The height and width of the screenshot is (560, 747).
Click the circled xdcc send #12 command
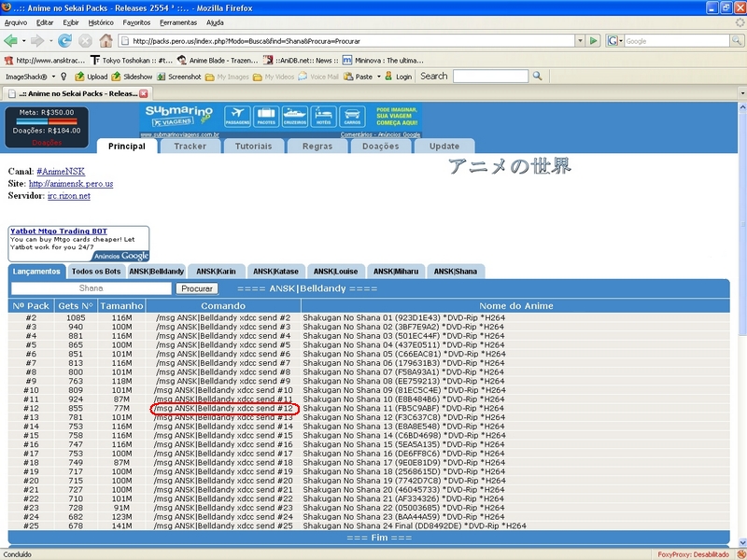[x=224, y=408]
